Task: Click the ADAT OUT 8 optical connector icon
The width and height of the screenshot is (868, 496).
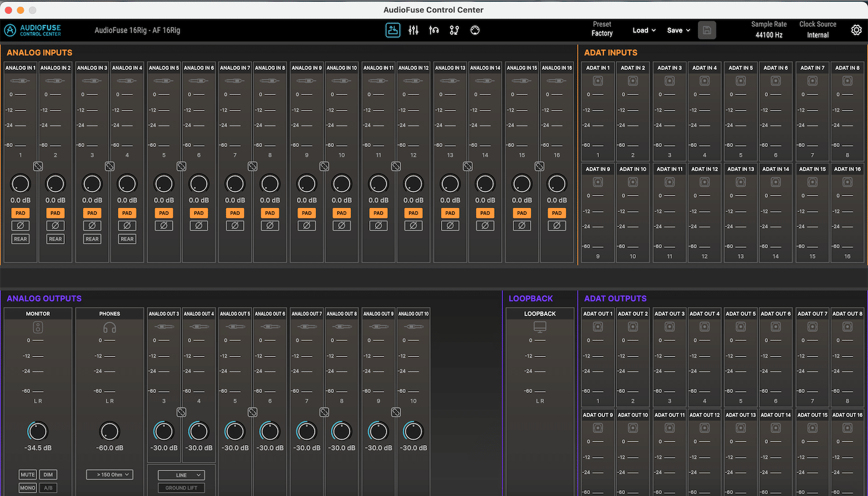Action: pos(847,327)
